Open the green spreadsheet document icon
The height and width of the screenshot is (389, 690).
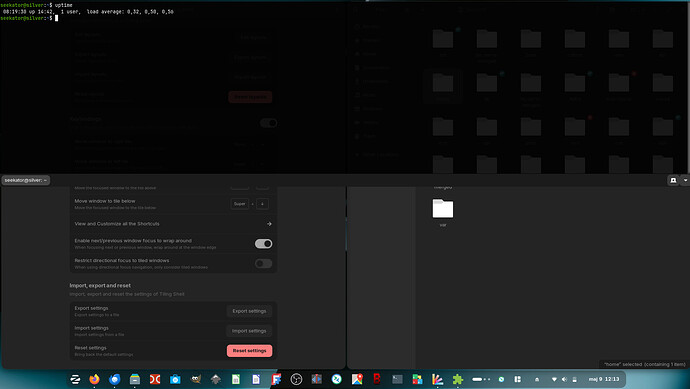(236, 379)
